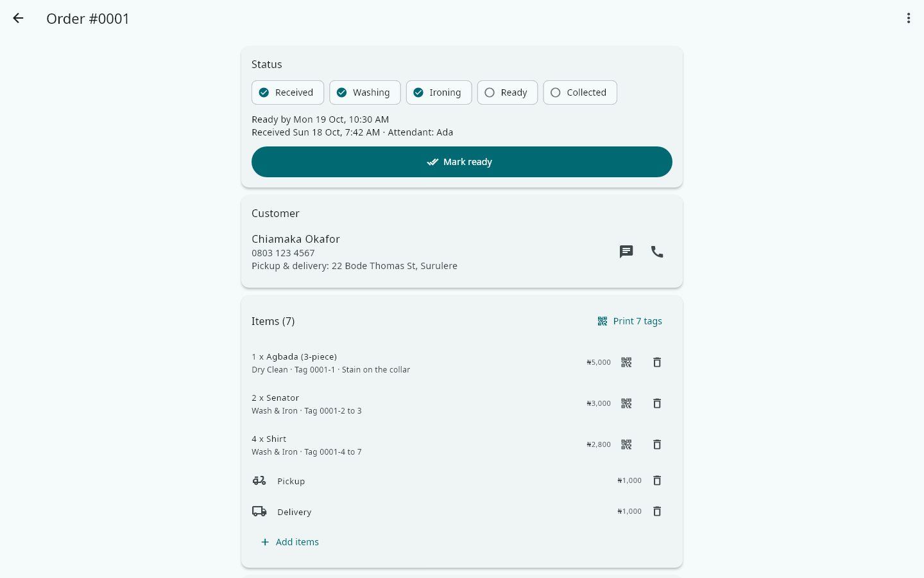Screen dimensions: 924x578
Task: Click the ₦2,800 price
Action: tap(599, 444)
